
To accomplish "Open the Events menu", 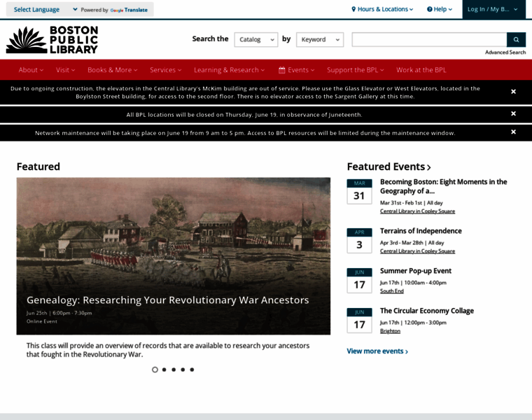I will pyautogui.click(x=297, y=70).
